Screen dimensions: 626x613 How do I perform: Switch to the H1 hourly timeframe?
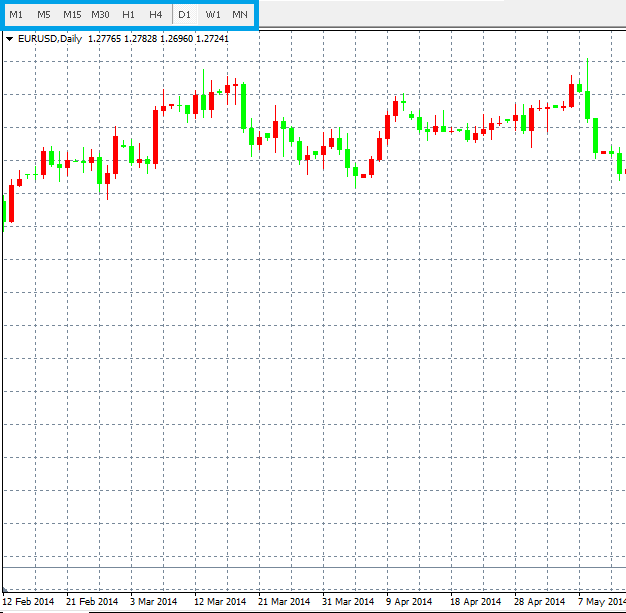128,15
